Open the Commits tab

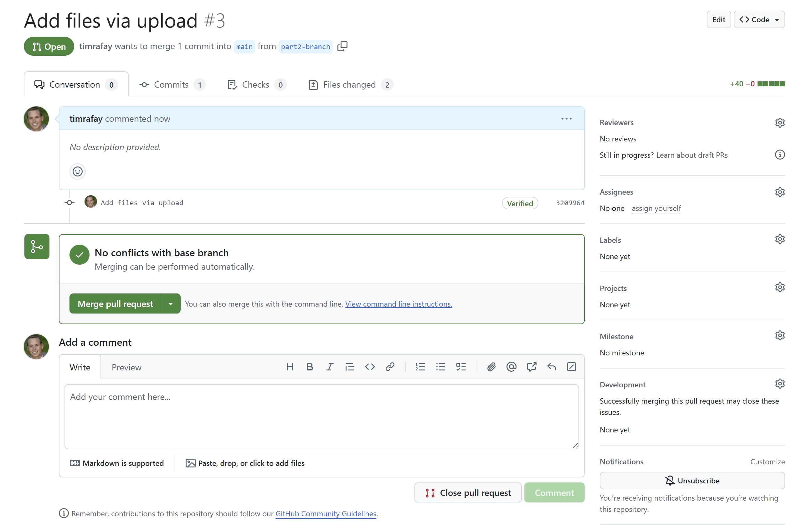[x=172, y=84]
